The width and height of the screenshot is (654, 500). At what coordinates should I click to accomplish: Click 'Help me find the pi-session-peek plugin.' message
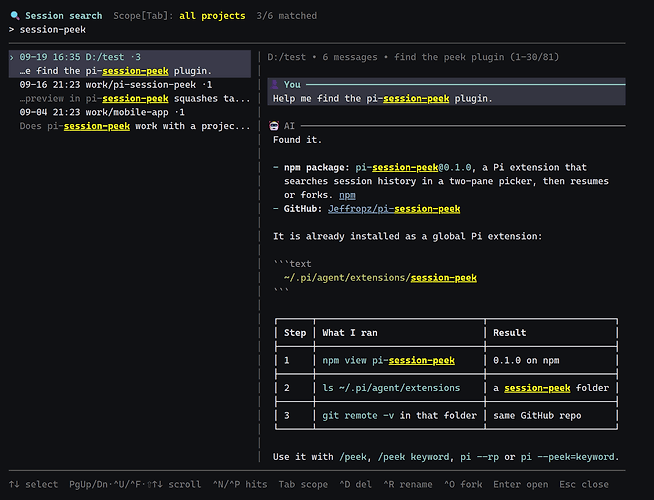click(382, 98)
